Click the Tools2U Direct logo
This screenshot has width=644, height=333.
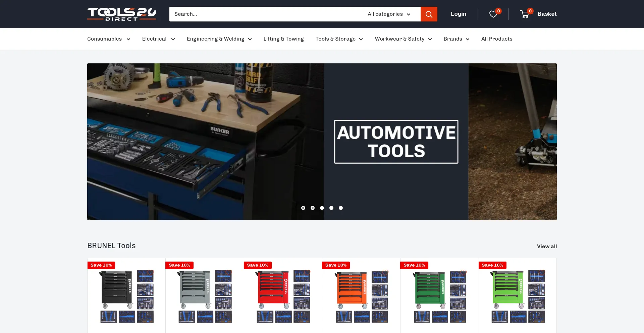(121, 14)
